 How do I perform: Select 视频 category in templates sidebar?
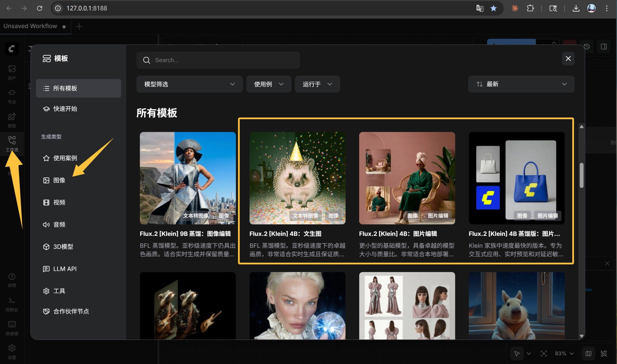pos(59,202)
